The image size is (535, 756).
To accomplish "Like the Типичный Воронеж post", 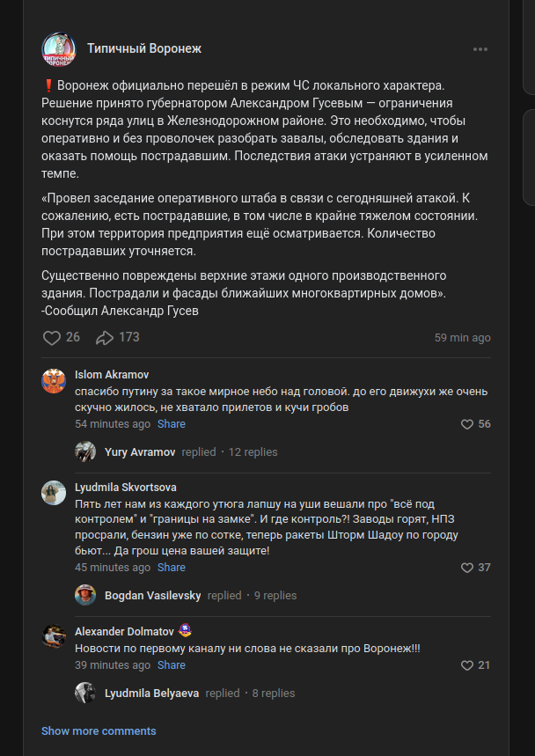I will (52, 337).
